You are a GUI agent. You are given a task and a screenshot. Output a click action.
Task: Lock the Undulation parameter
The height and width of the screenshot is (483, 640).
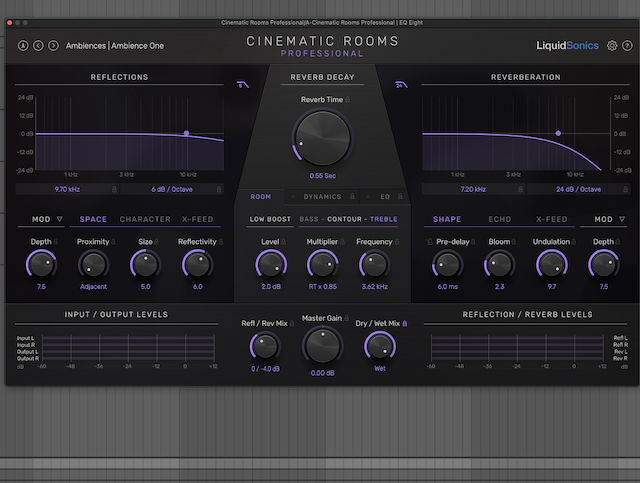point(573,242)
